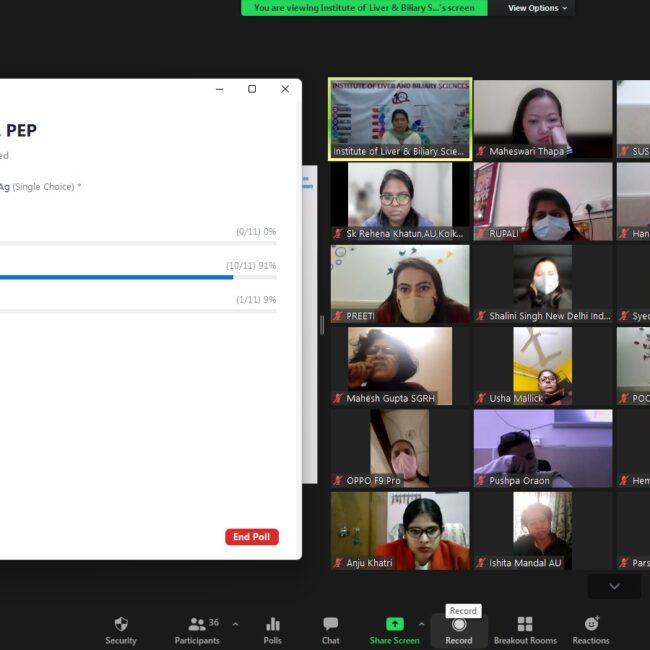Expand the arrow next to Participants
This screenshot has height=650, width=650.
tap(236, 623)
